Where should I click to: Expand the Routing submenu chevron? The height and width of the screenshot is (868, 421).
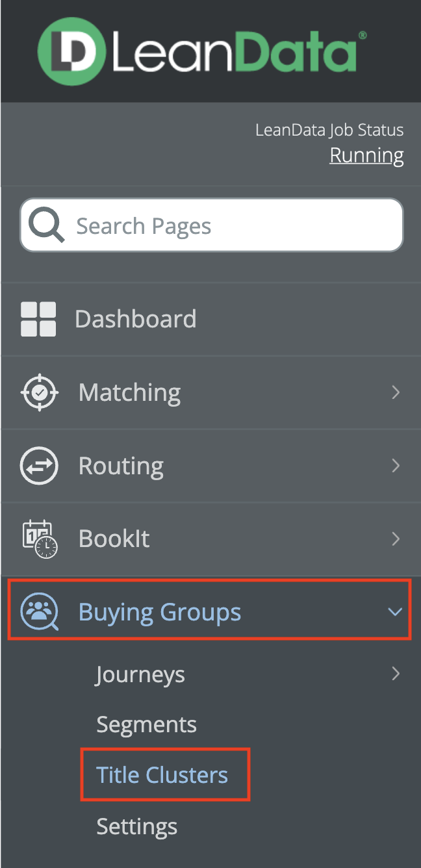point(395,466)
